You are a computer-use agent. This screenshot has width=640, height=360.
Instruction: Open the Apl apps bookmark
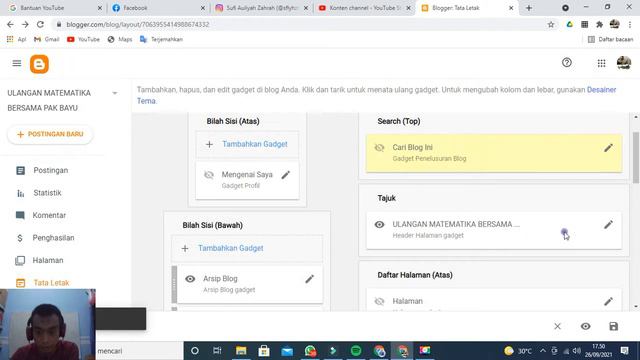(16, 39)
